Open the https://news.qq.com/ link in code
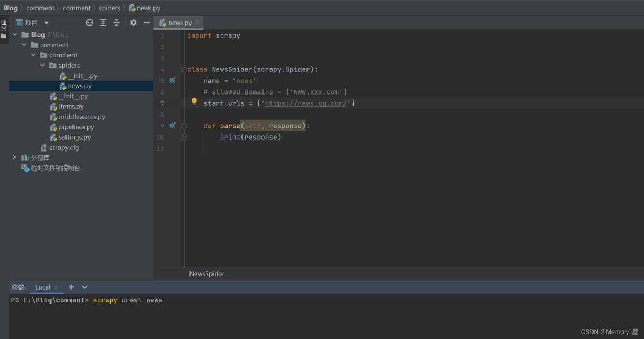The width and height of the screenshot is (644, 339). (306, 103)
